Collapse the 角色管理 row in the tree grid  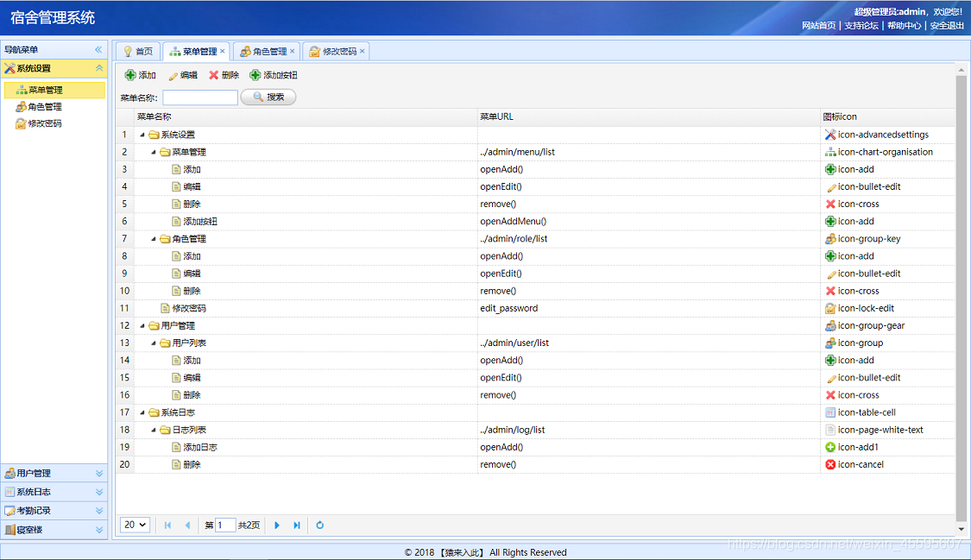click(x=154, y=238)
